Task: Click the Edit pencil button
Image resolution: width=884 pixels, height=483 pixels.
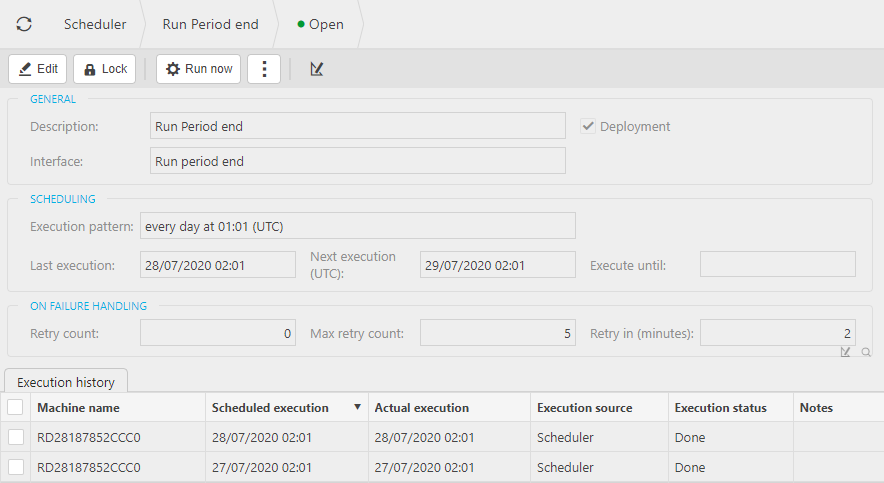Action: pyautogui.click(x=38, y=69)
